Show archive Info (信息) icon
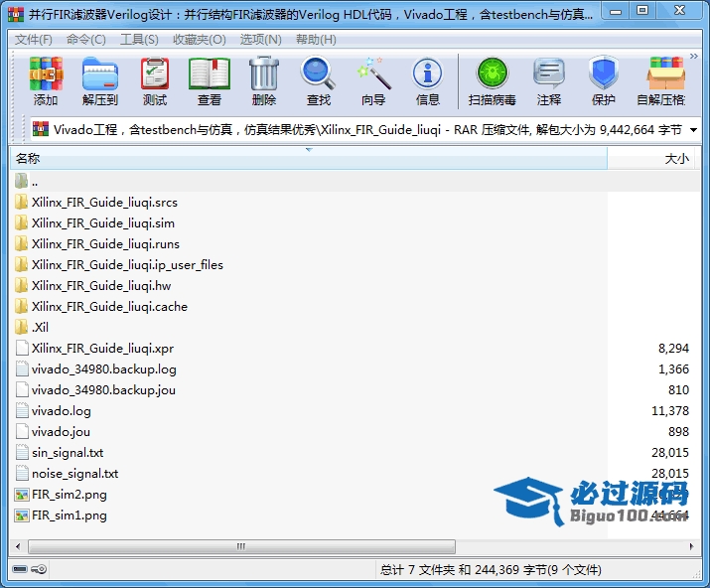The width and height of the screenshot is (710, 588). tap(427, 73)
